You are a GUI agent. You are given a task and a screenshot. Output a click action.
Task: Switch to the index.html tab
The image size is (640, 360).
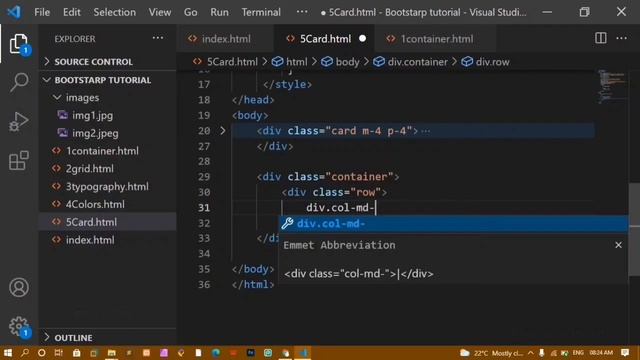[225, 39]
